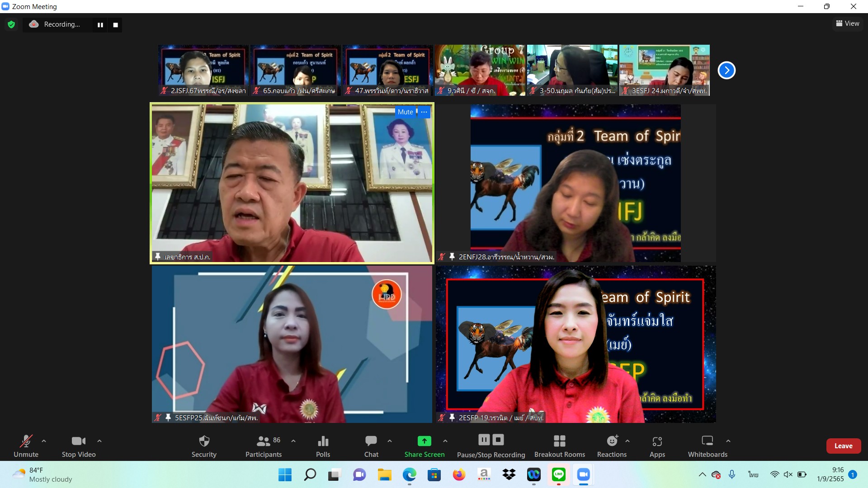The height and width of the screenshot is (488, 868).
Task: Click Mute on the active speaker tile
Action: pos(405,112)
